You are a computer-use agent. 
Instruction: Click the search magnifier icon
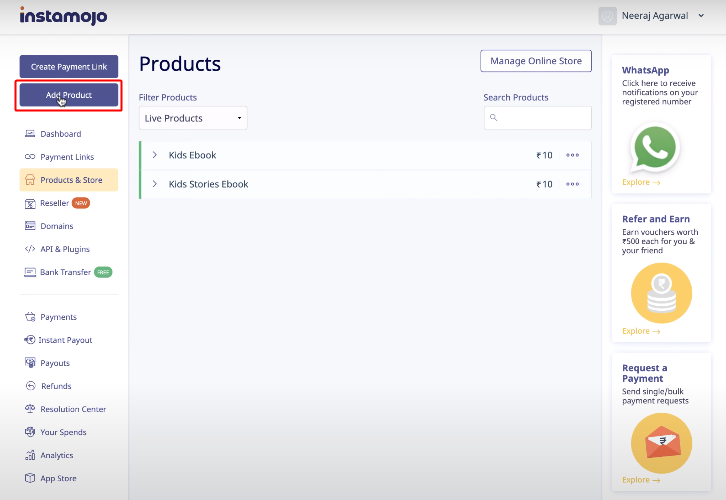point(494,118)
